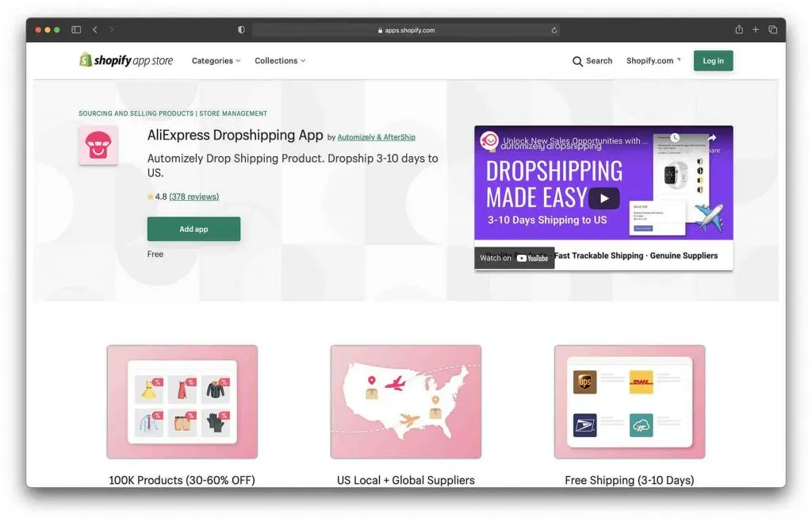Click the USPS logo in shipping image
The width and height of the screenshot is (812, 522).
[584, 425]
